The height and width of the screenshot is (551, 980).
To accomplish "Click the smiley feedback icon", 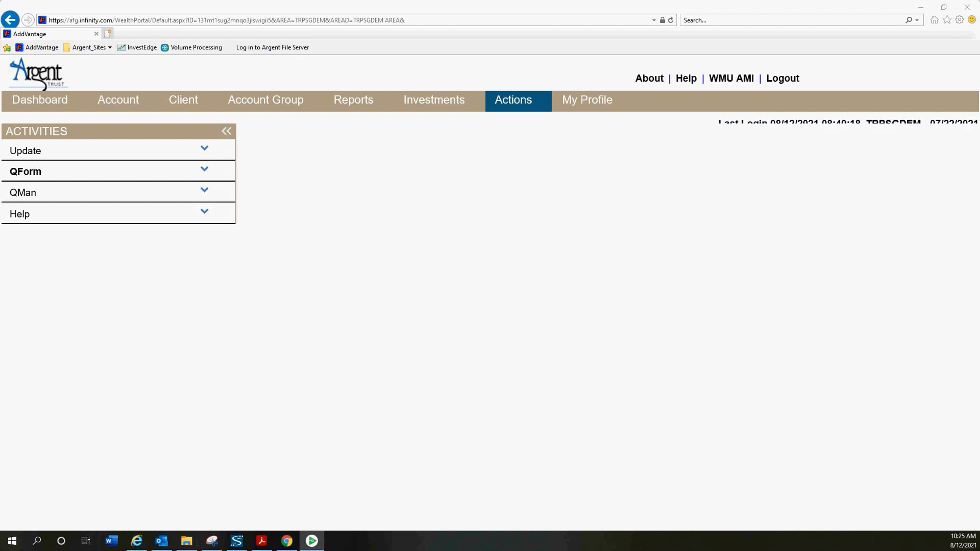I will tap(972, 20).
